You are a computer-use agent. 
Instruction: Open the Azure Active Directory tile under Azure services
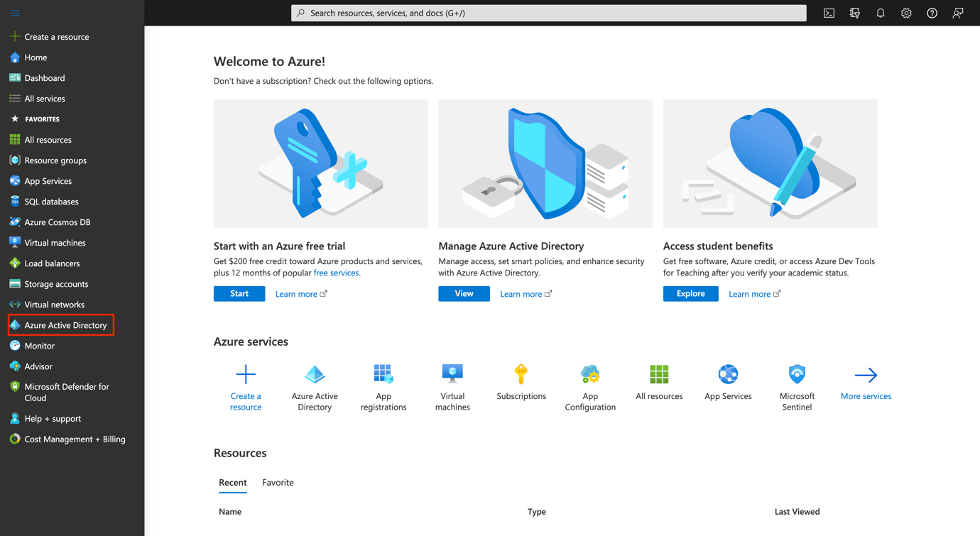click(x=315, y=387)
